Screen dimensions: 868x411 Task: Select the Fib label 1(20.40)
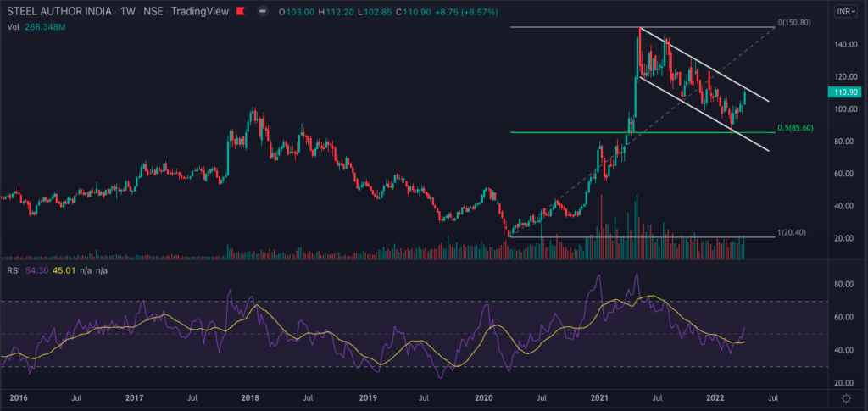click(792, 233)
